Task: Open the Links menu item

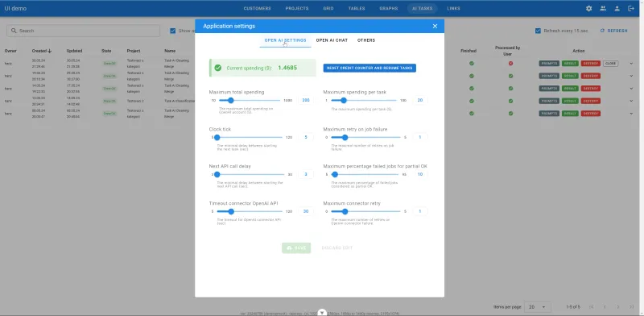Action: tap(453, 8)
